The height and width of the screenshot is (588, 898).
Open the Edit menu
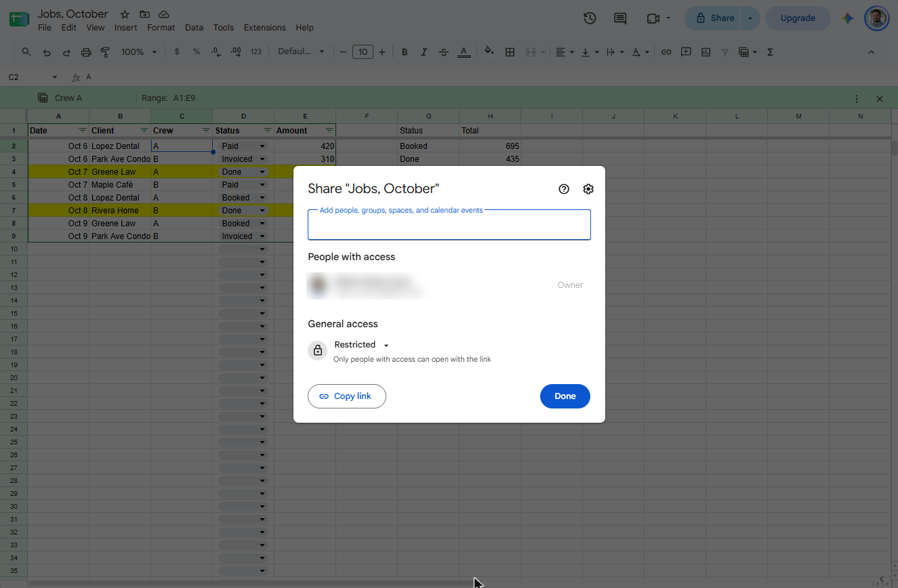tap(68, 28)
